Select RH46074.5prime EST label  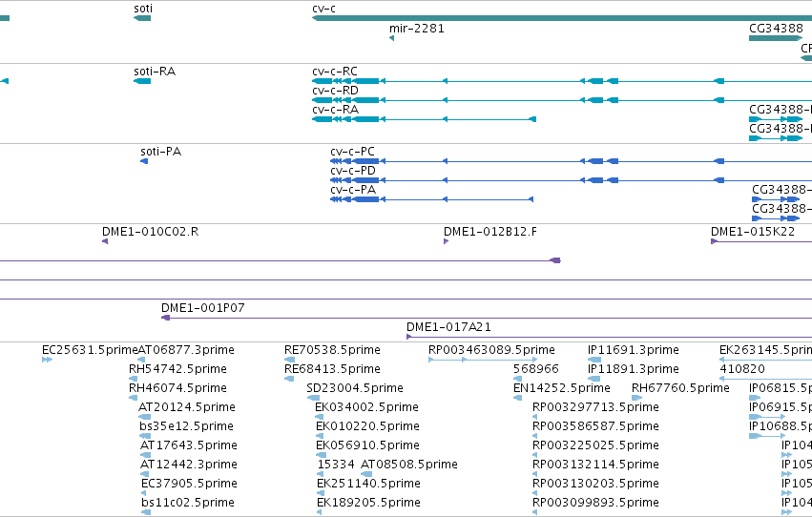(x=177, y=387)
